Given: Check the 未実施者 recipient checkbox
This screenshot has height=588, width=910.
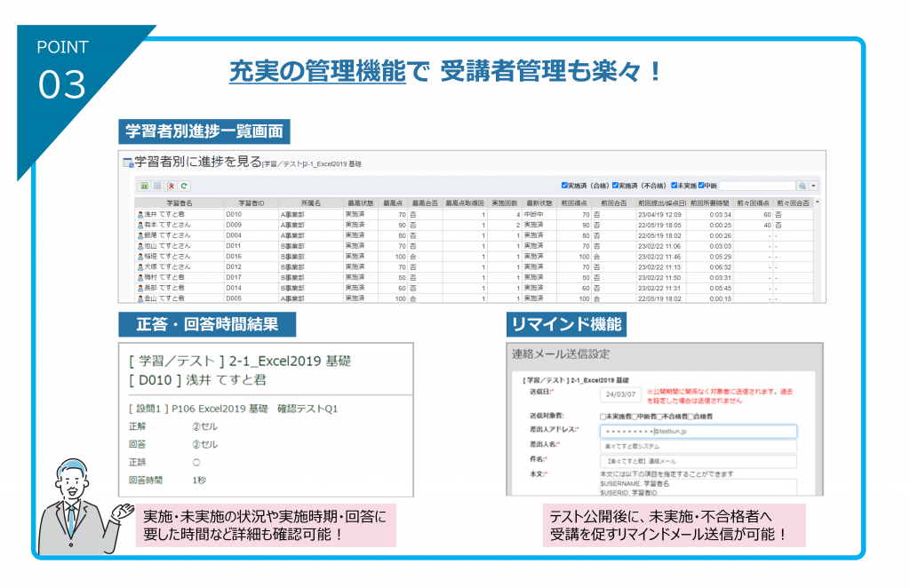Looking at the screenshot, I should click(603, 417).
